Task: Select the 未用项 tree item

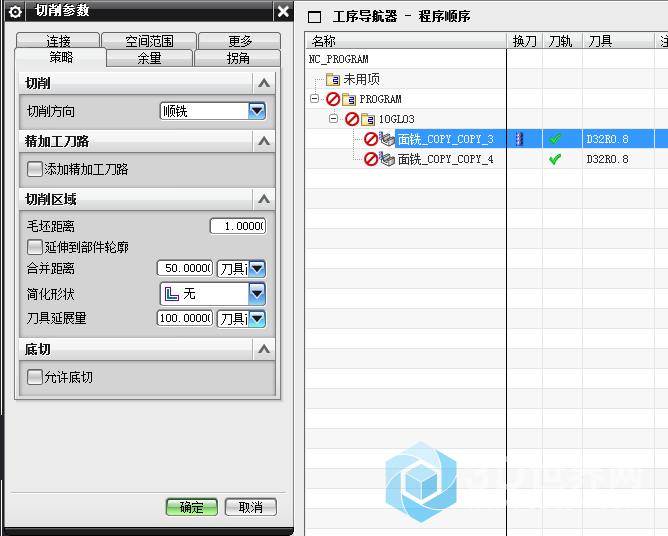Action: pos(361,79)
